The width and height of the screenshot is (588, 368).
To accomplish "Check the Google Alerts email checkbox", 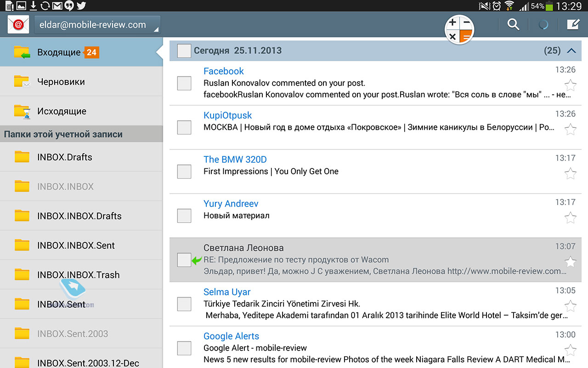I will pos(184,348).
